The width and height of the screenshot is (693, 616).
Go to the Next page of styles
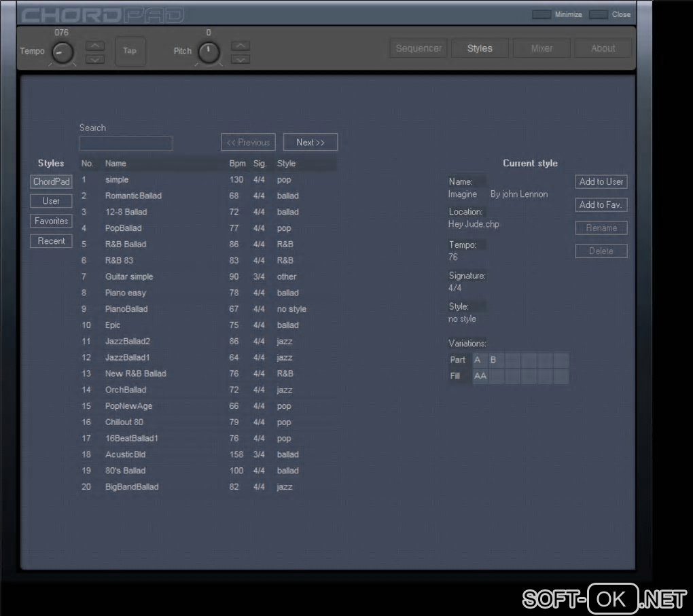310,143
